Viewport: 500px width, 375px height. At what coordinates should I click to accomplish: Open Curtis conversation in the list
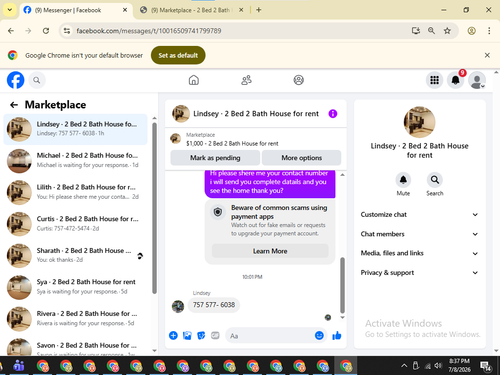coord(75,224)
